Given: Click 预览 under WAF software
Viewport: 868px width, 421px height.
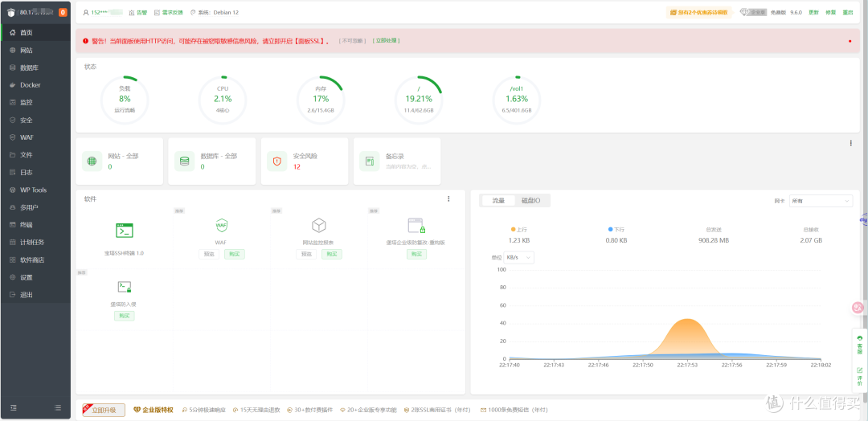Looking at the screenshot, I should [209, 255].
